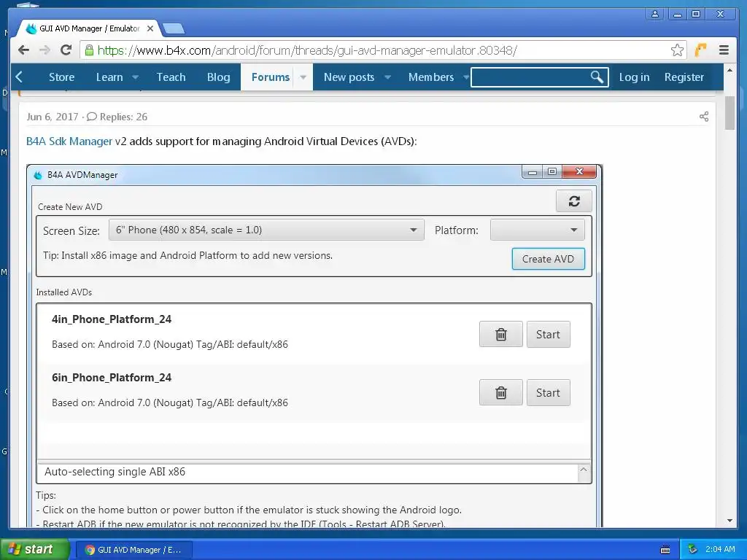The width and height of the screenshot is (747, 560).
Task: Delete the 4in_Phone_Platform_24 AVD
Action: (x=500, y=334)
